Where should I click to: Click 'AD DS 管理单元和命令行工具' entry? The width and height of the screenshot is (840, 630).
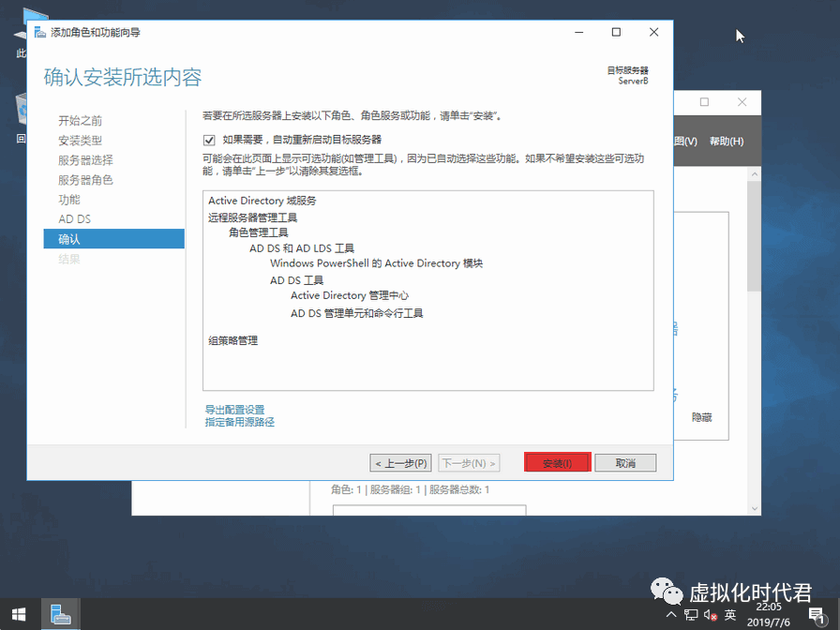tap(357, 313)
